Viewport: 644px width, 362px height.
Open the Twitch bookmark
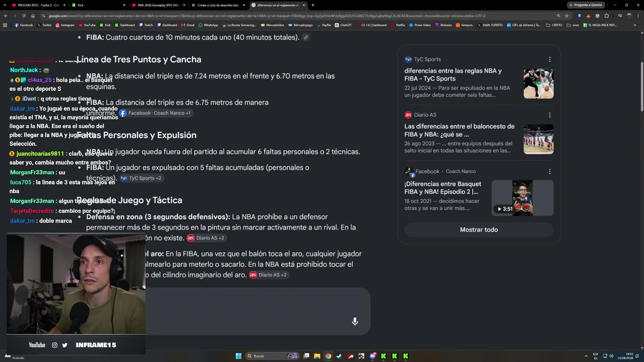tap(146, 25)
